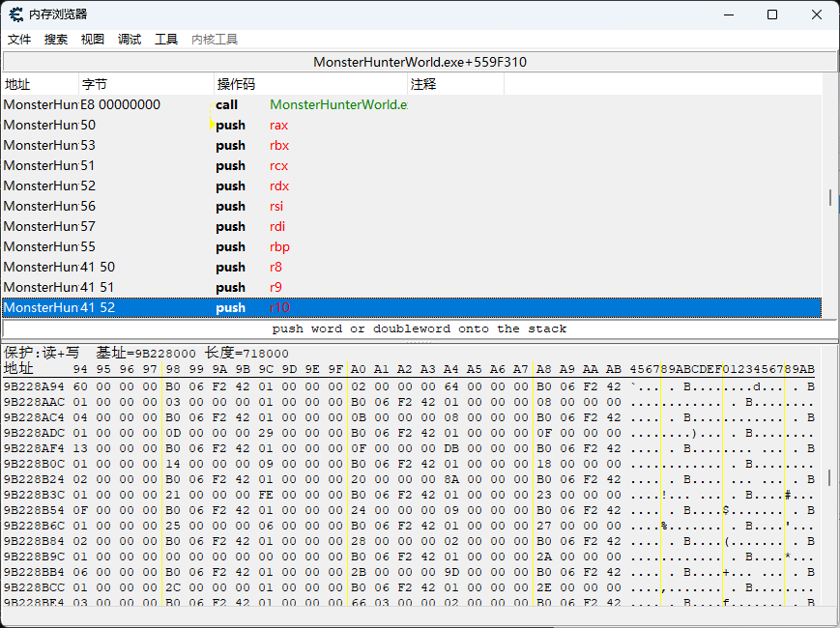
Task: Click the disassembler vertical scrollbar thumb
Action: click(830, 197)
